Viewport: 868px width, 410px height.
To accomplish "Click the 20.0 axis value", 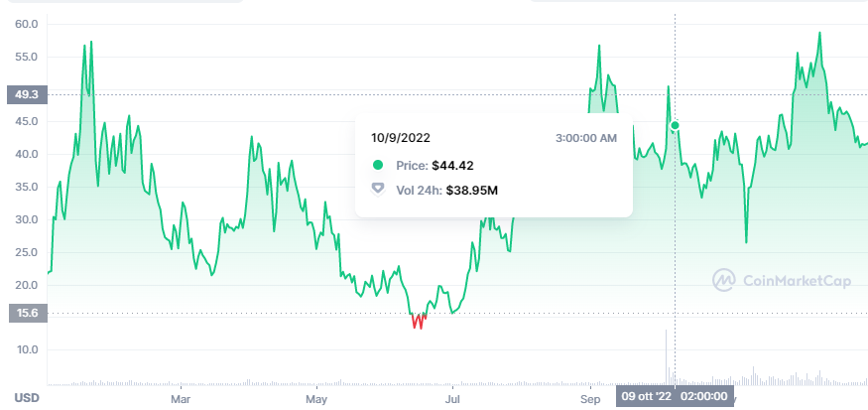I will [x=27, y=285].
